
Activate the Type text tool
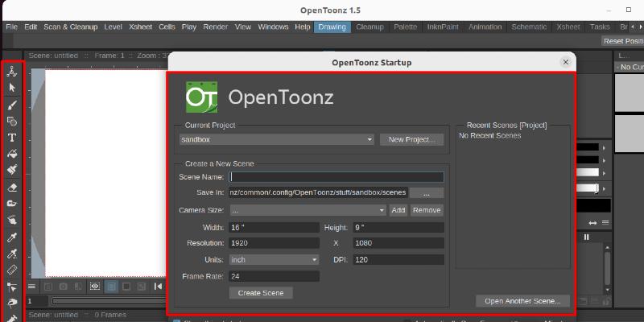click(12, 138)
